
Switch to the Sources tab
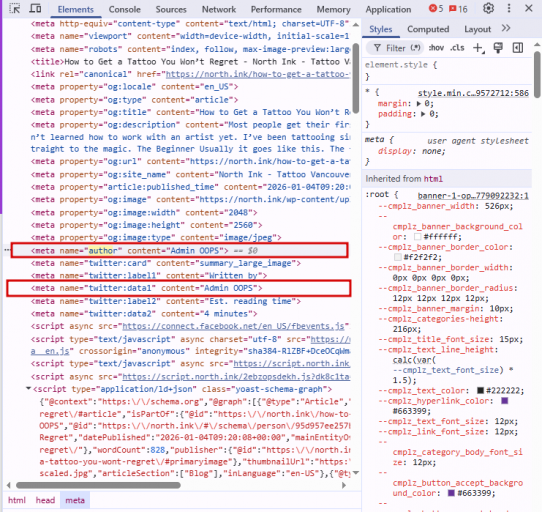(171, 9)
